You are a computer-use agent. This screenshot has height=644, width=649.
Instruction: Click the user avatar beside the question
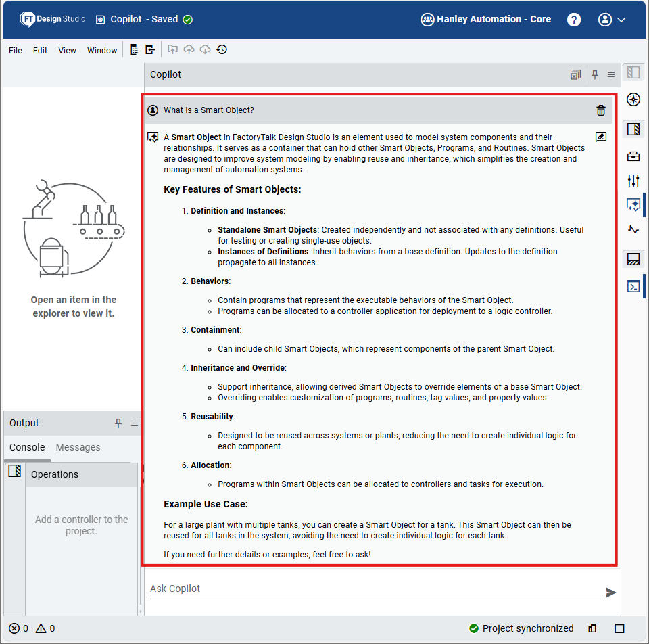pos(153,110)
